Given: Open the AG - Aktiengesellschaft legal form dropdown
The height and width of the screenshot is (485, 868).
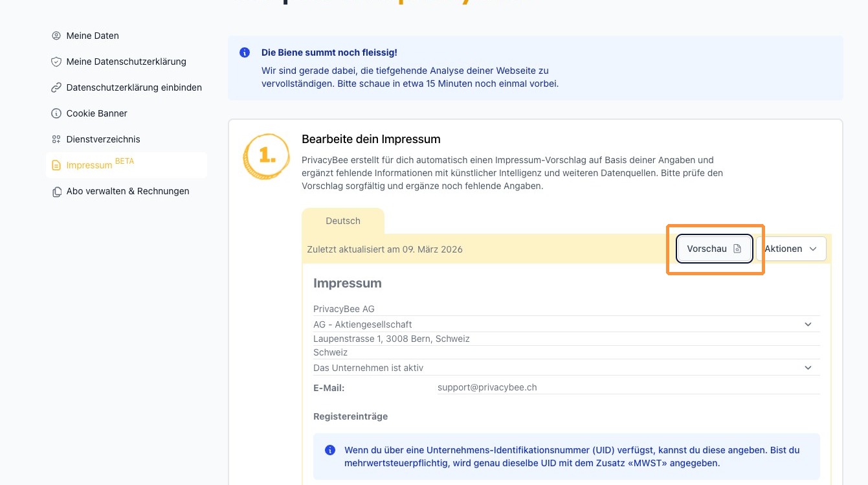Looking at the screenshot, I should click(566, 324).
